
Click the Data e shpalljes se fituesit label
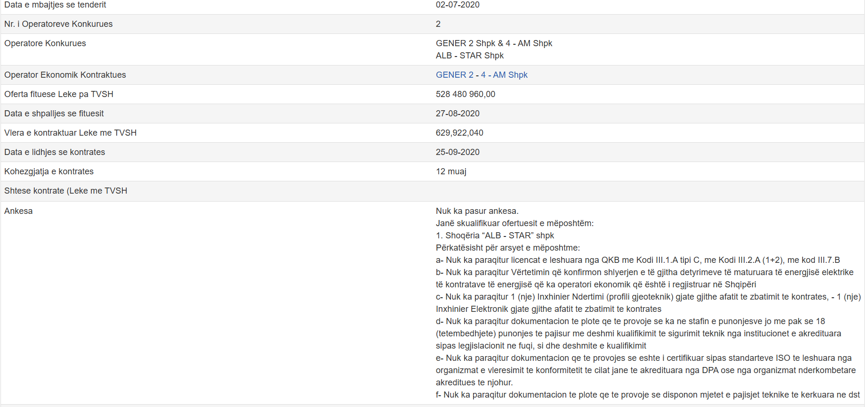54,114
